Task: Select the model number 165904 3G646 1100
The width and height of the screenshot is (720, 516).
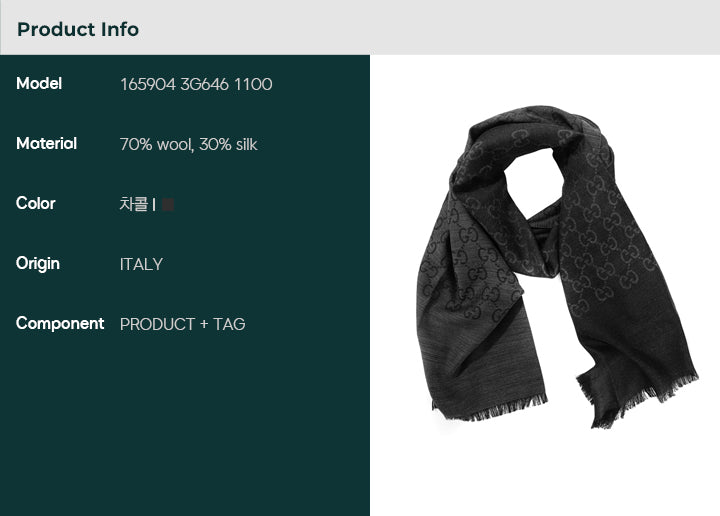Action: [x=196, y=84]
